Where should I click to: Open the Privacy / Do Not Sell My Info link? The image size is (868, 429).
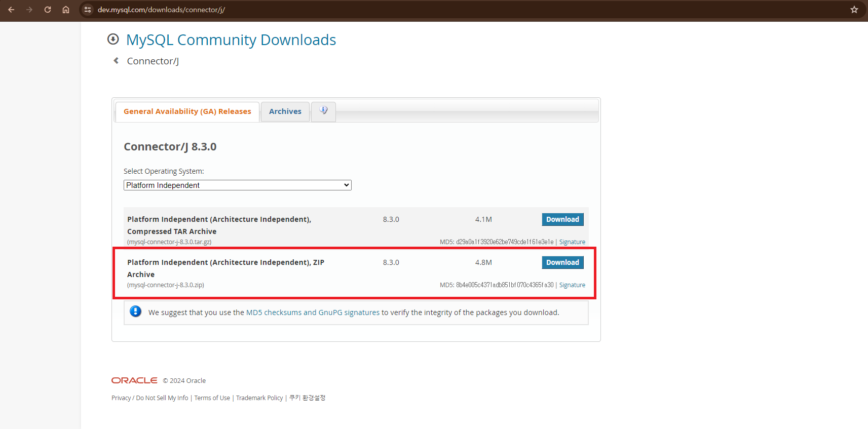click(150, 398)
